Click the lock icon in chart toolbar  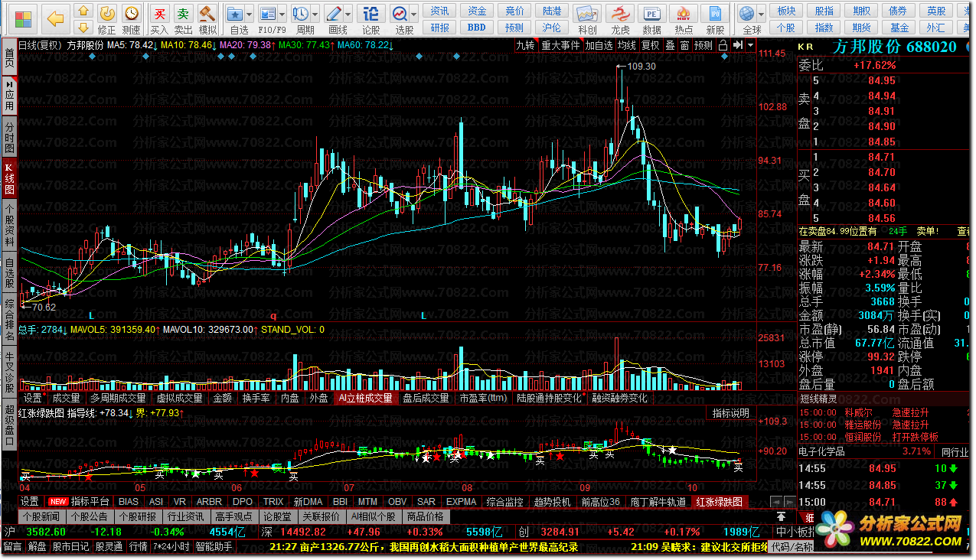point(723,45)
